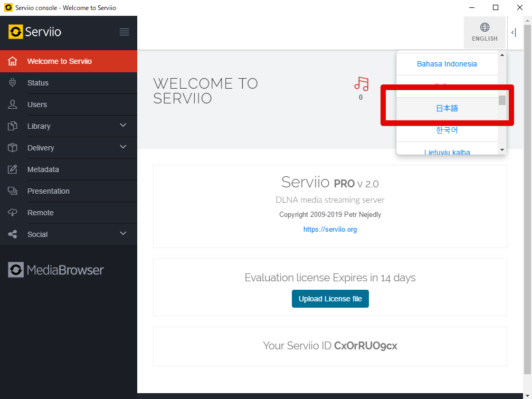Click the language list scroll down arrow
The width and height of the screenshot is (532, 399).
click(502, 150)
